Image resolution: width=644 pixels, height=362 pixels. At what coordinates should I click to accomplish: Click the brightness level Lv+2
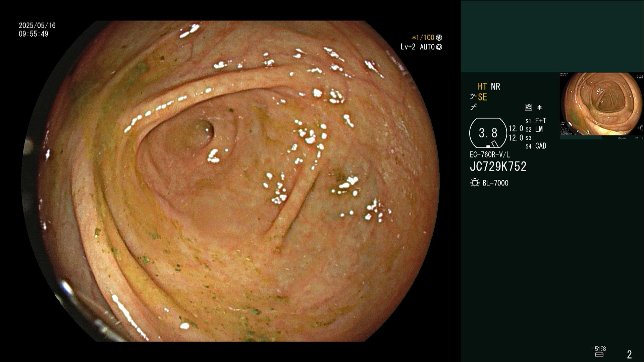click(x=408, y=47)
